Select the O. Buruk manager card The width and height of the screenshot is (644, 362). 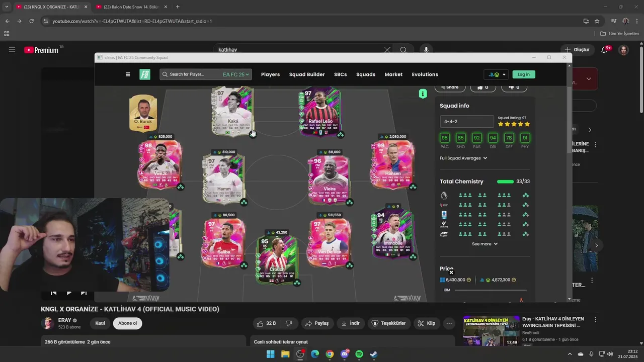[x=143, y=113]
